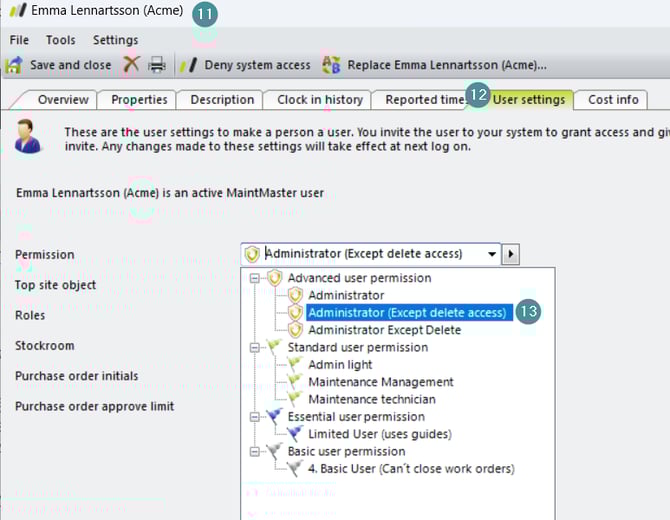Click the Save and close disk icon
The height and width of the screenshot is (520, 670).
click(x=14, y=65)
